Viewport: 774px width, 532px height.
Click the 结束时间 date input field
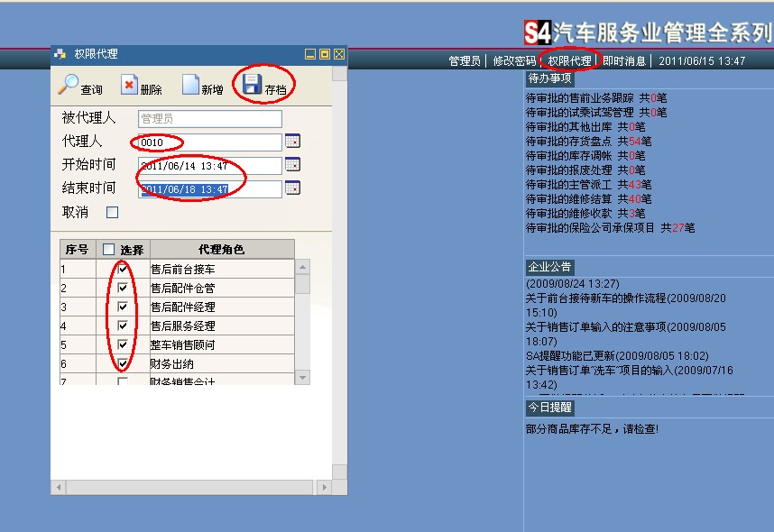(209, 189)
